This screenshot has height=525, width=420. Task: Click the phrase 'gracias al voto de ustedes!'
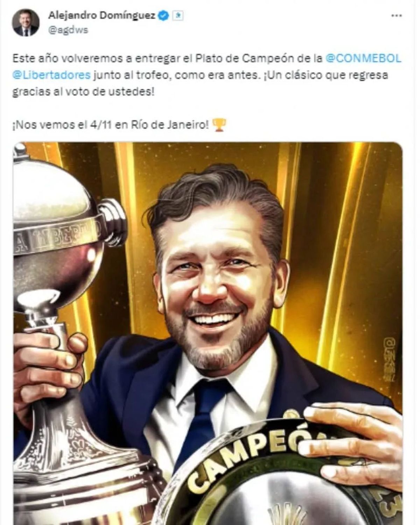(x=83, y=92)
